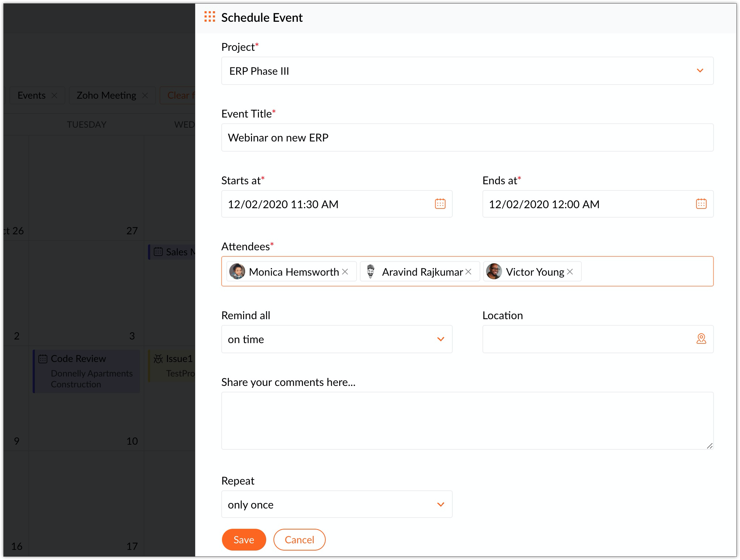The image size is (740, 560).
Task: Remove the Events filter tag
Action: point(54,95)
